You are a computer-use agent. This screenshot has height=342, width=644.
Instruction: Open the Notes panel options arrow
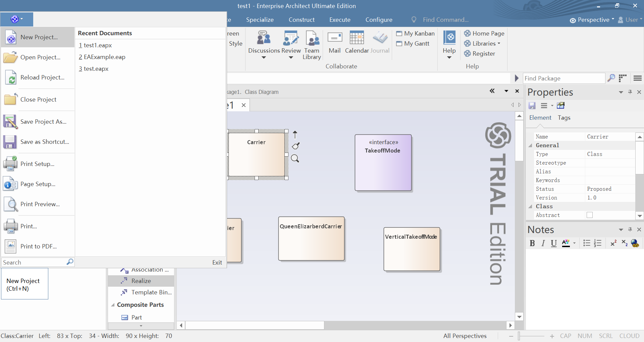click(x=621, y=230)
